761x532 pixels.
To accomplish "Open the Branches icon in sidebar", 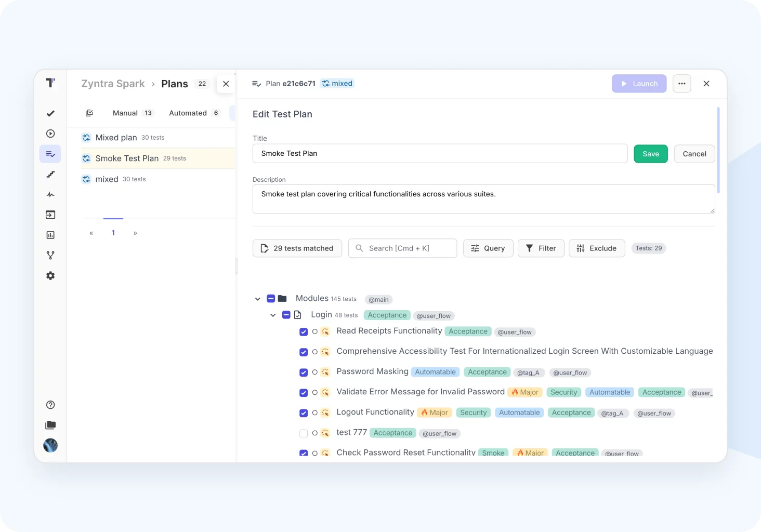I will pyautogui.click(x=50, y=256).
